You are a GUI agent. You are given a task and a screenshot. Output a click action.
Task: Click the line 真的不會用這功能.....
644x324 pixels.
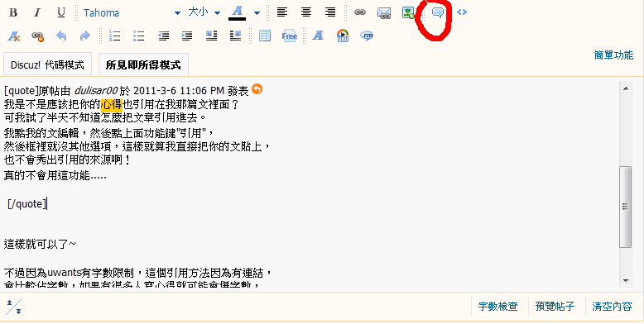tap(55, 176)
